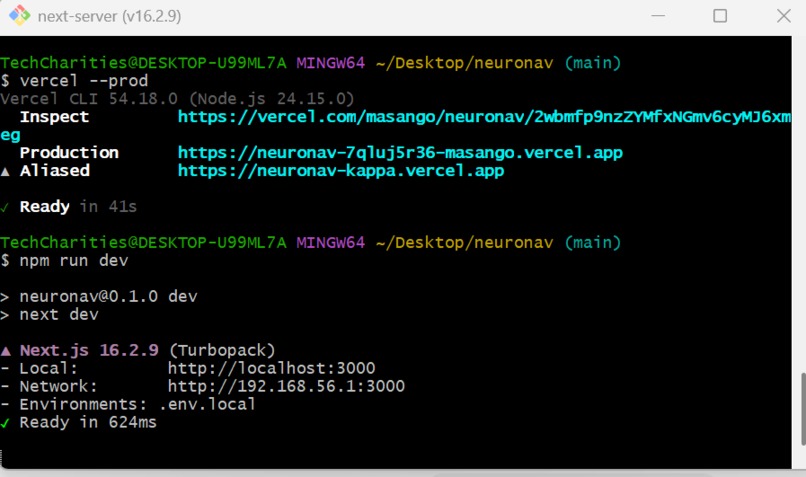
Task: Click the 'Ready in 624ms' status text
Action: (x=88, y=423)
